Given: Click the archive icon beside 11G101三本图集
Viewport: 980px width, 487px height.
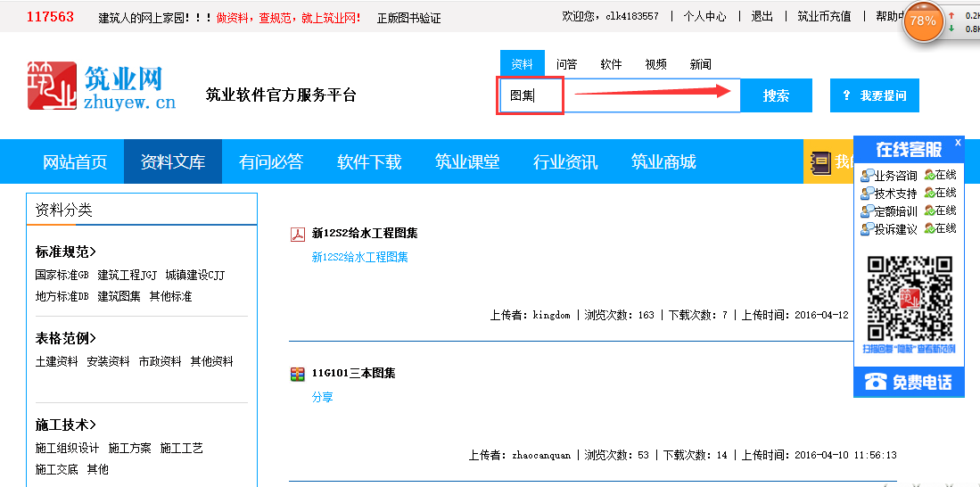Looking at the screenshot, I should coord(298,374).
